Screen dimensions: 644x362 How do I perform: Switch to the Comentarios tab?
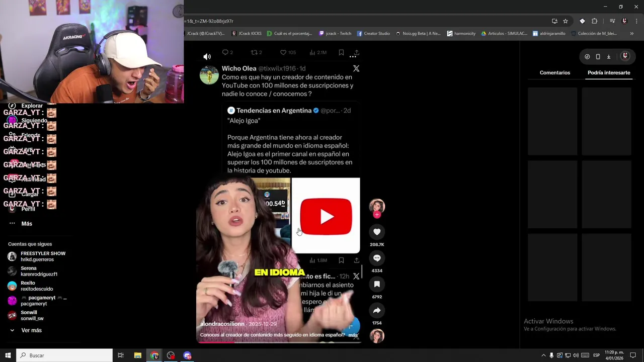555,73
